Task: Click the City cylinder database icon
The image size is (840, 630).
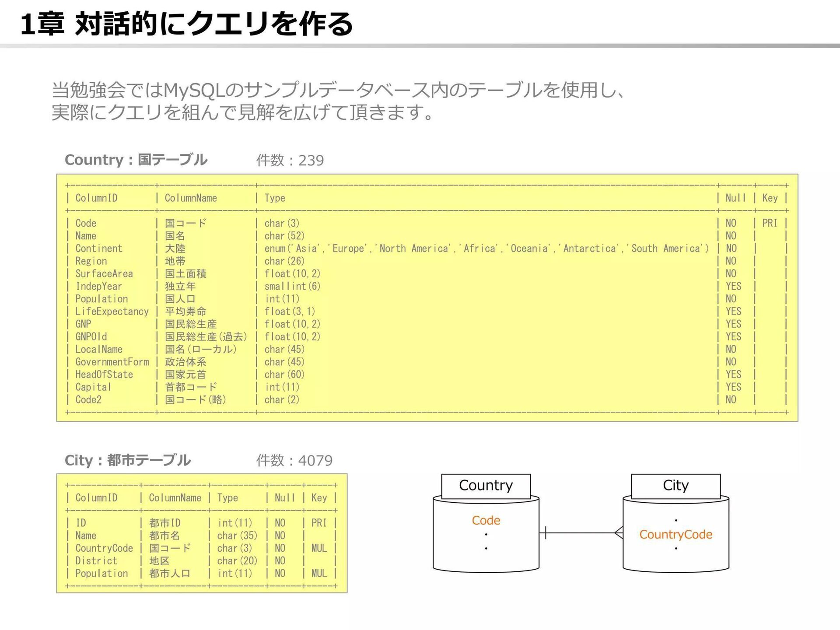Action: (x=675, y=558)
